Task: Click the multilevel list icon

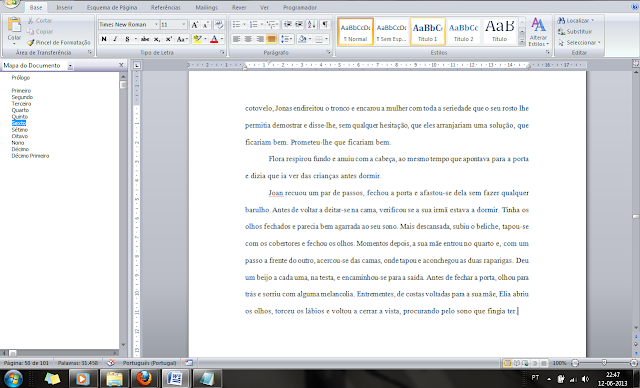Action: pyautogui.click(x=271, y=24)
